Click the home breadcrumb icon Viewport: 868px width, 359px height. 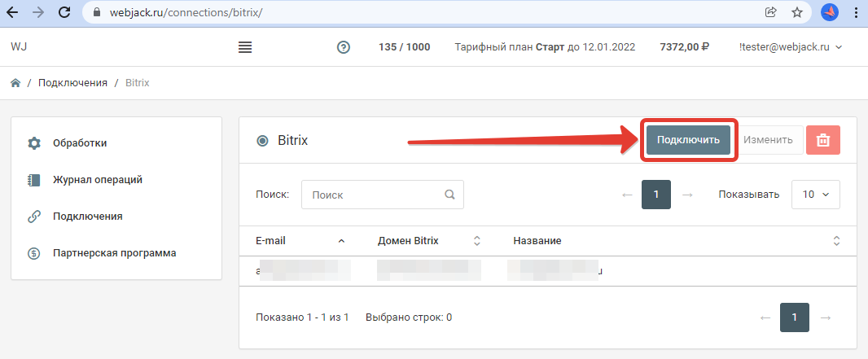(x=15, y=83)
